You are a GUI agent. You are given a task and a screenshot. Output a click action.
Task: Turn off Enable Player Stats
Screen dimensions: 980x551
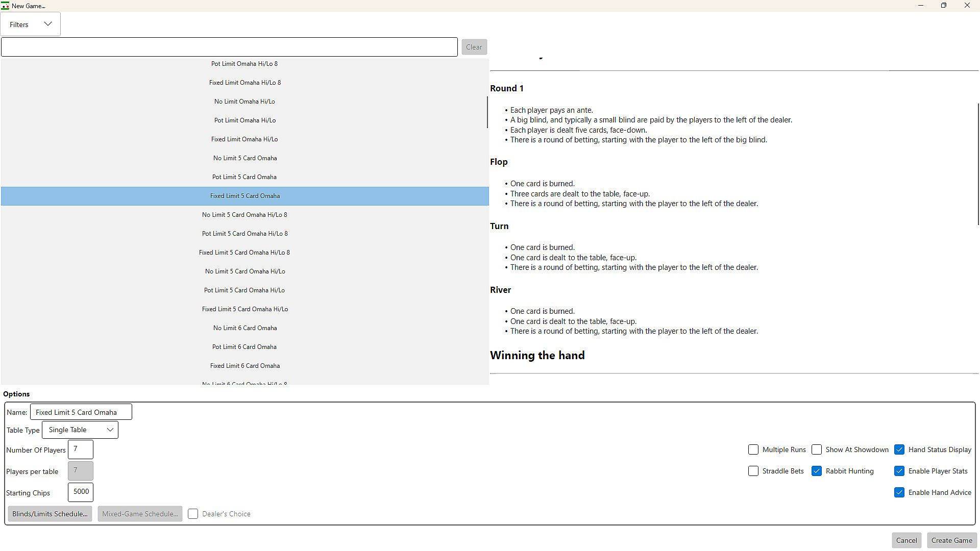tap(899, 471)
